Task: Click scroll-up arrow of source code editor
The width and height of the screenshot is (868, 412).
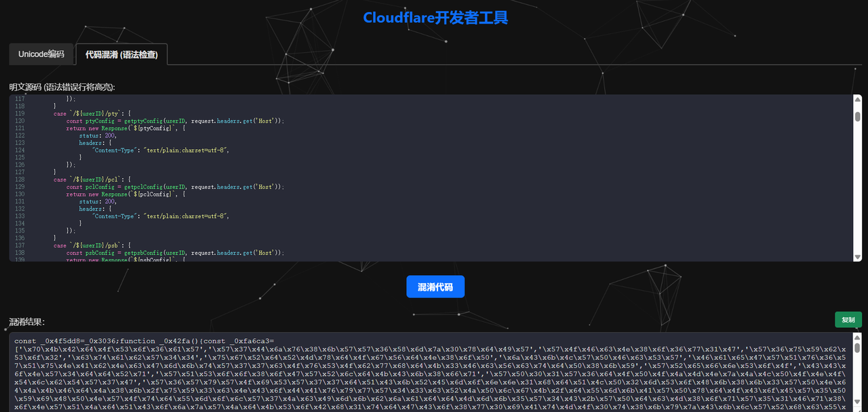Action: [857, 100]
